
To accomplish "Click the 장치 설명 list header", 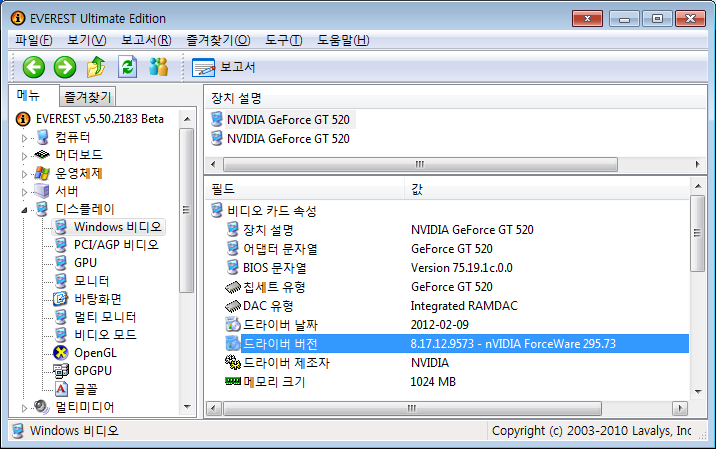I will tap(455, 98).
